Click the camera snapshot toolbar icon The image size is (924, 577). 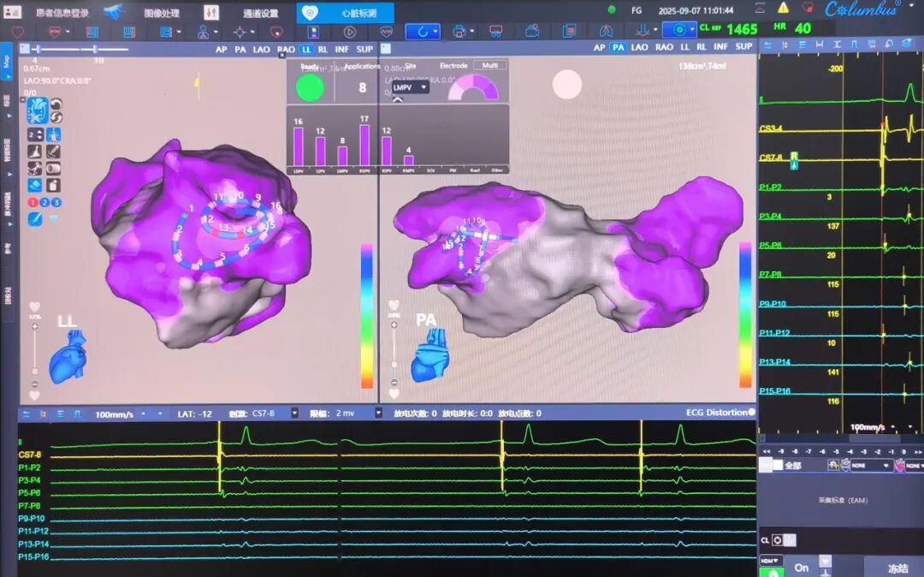click(x=532, y=31)
